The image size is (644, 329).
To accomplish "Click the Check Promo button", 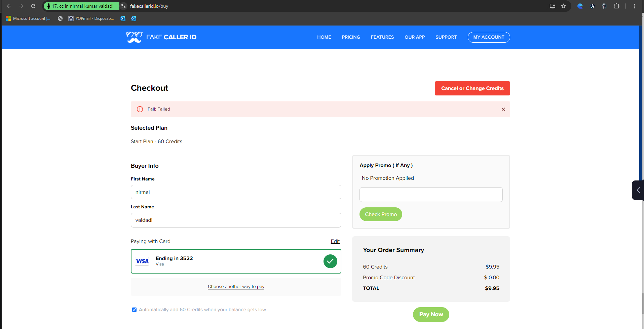I will click(381, 214).
